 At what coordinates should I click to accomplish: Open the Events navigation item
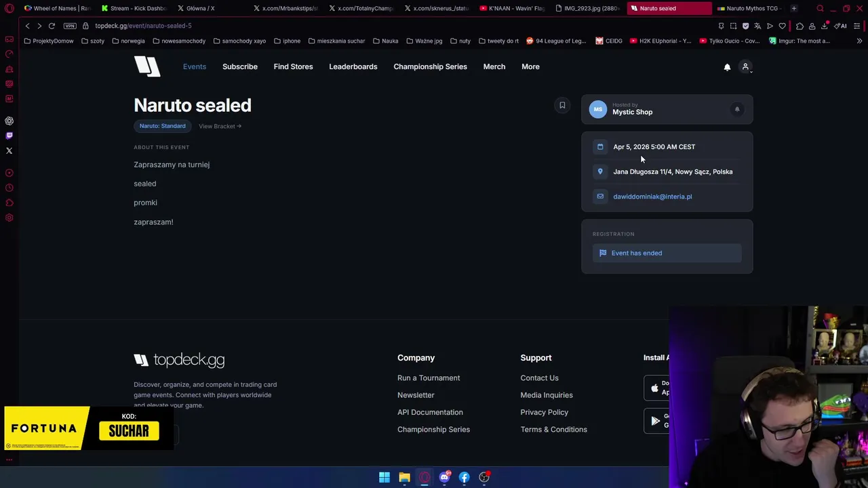(x=195, y=66)
